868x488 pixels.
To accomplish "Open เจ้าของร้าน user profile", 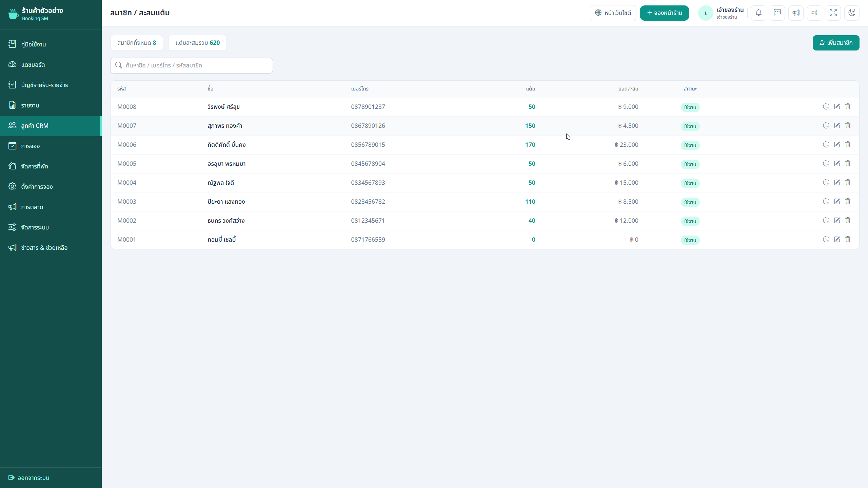I will click(x=721, y=13).
